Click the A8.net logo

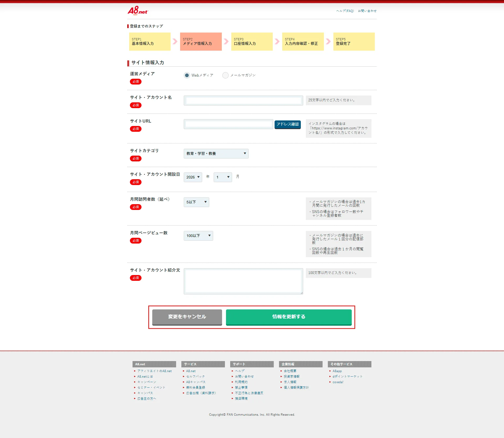click(x=138, y=11)
